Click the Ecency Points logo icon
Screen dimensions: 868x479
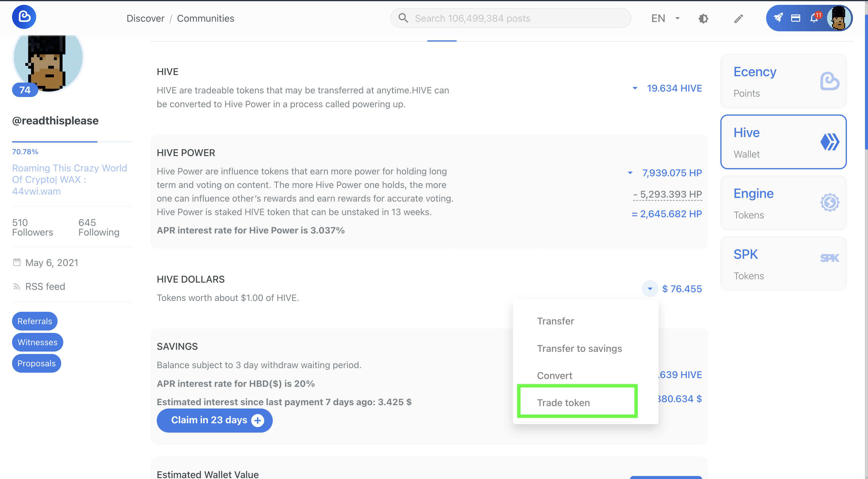(x=830, y=81)
